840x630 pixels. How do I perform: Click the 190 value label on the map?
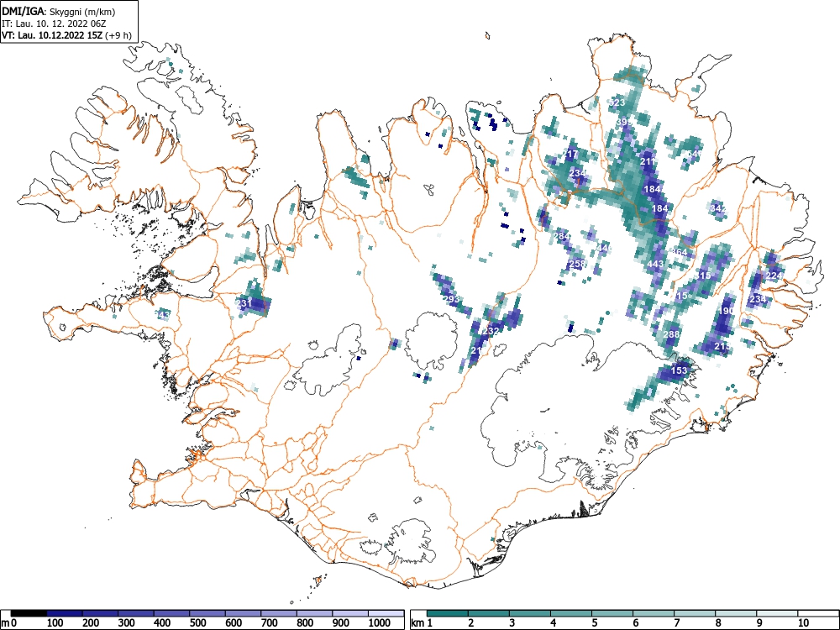[727, 312]
